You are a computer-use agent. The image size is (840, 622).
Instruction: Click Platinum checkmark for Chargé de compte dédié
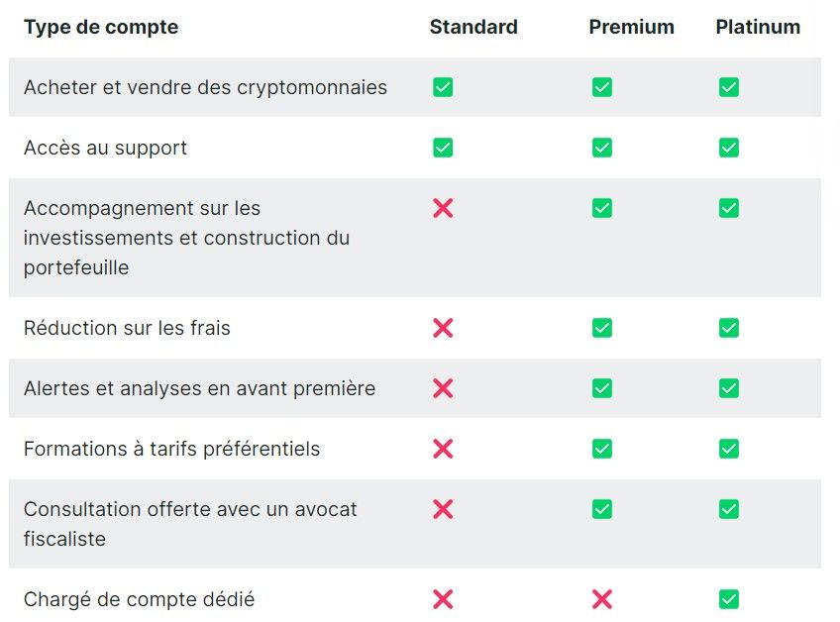point(729,599)
